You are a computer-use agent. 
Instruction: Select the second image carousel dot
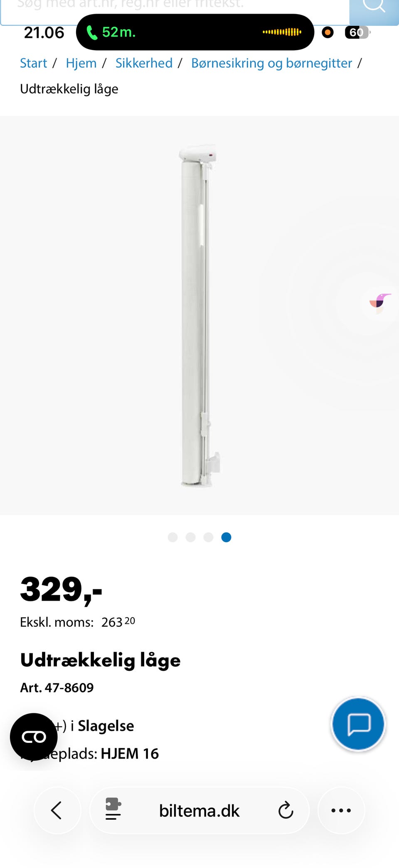(x=190, y=537)
